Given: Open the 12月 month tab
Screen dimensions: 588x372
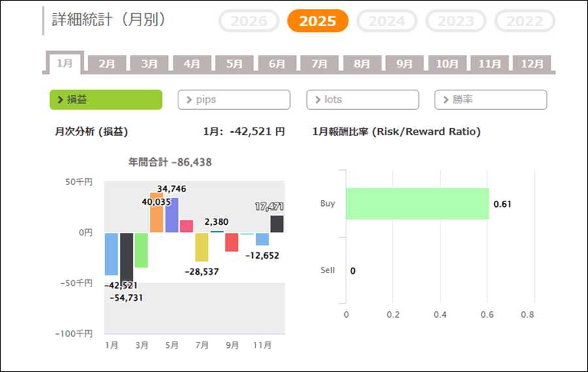Looking at the screenshot, I should [x=532, y=64].
